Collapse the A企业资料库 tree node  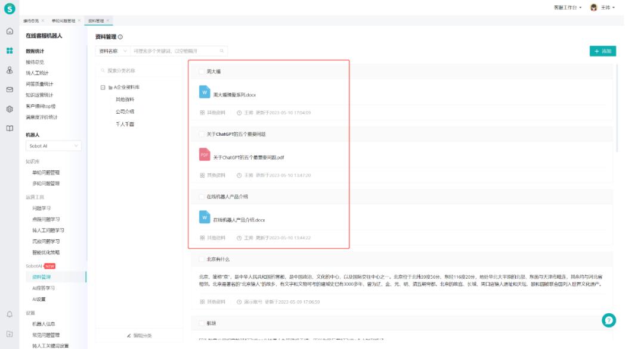103,88
